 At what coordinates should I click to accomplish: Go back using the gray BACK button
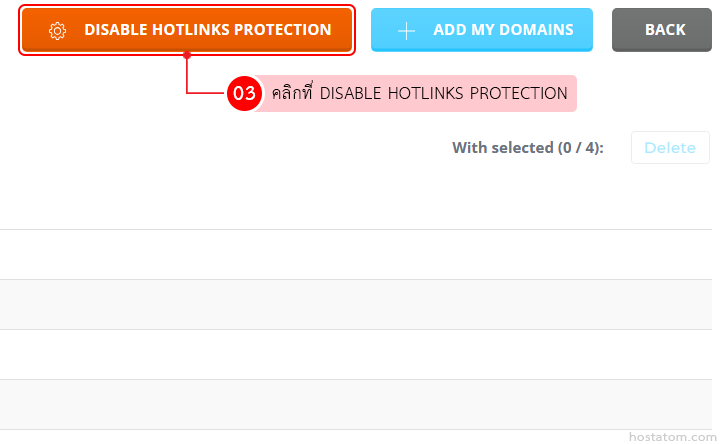click(x=665, y=30)
